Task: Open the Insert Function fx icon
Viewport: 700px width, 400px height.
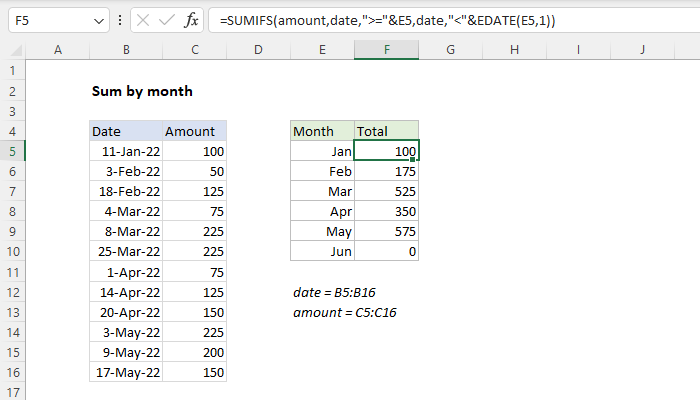Action: (x=191, y=20)
